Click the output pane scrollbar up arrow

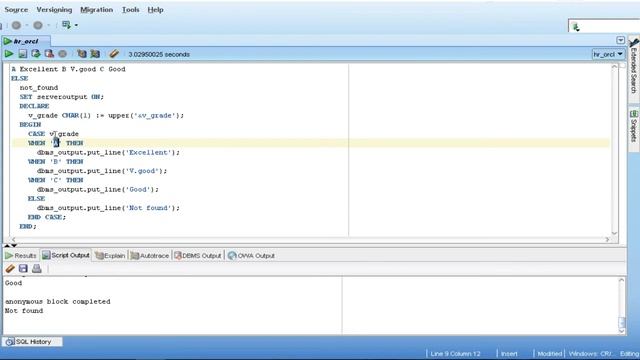(x=622, y=280)
